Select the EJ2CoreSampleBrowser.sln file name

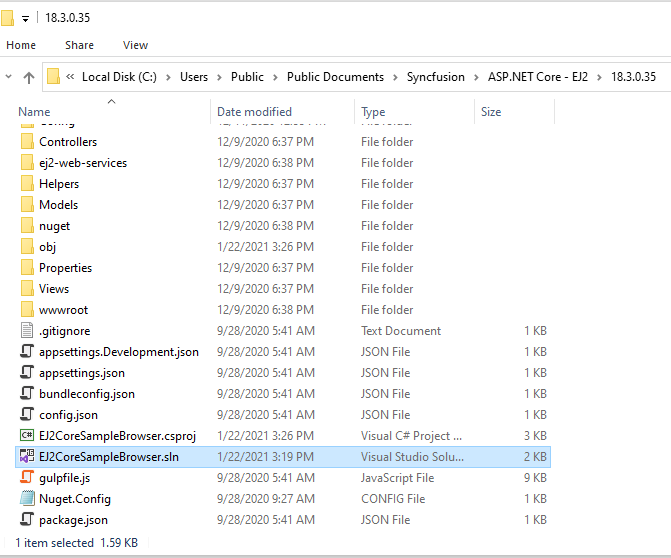tap(109, 456)
